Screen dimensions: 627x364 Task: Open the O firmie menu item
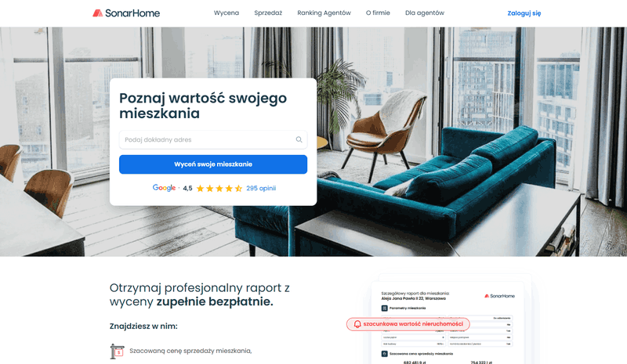coord(378,13)
